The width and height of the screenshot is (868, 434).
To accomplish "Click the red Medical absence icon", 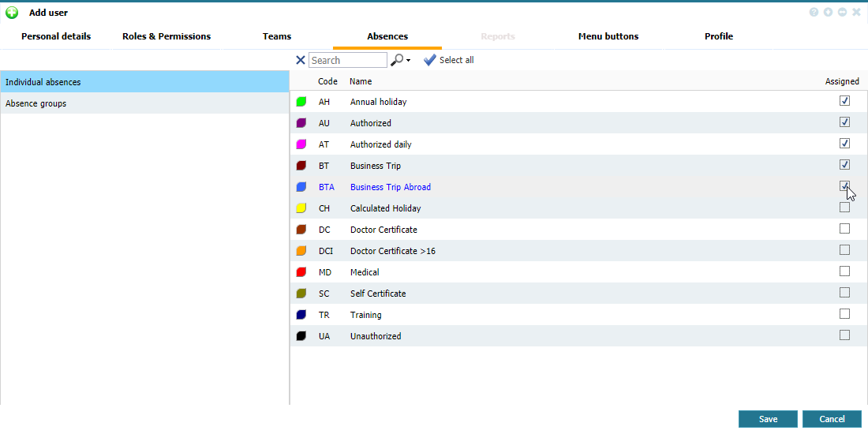I will (x=301, y=272).
